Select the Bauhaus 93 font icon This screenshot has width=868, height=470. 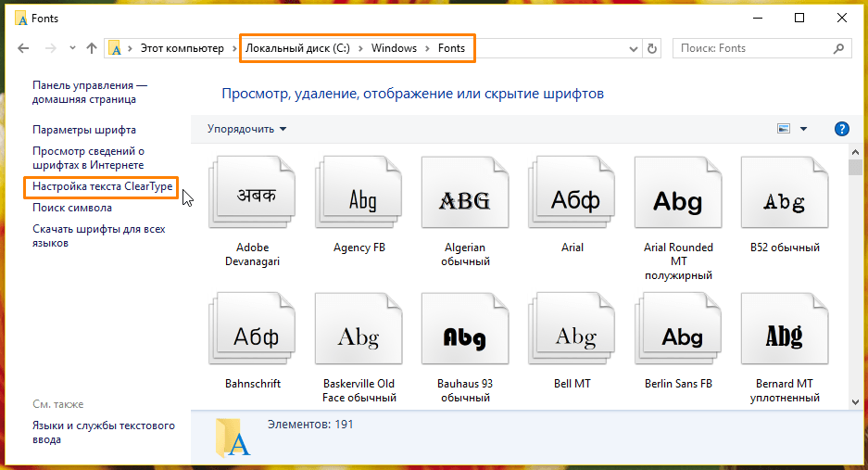(x=464, y=334)
